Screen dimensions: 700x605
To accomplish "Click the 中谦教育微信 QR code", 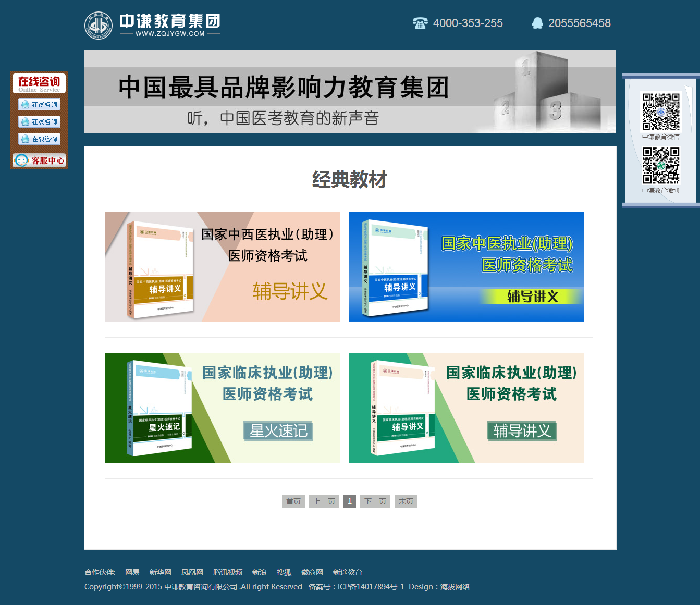I will click(661, 112).
